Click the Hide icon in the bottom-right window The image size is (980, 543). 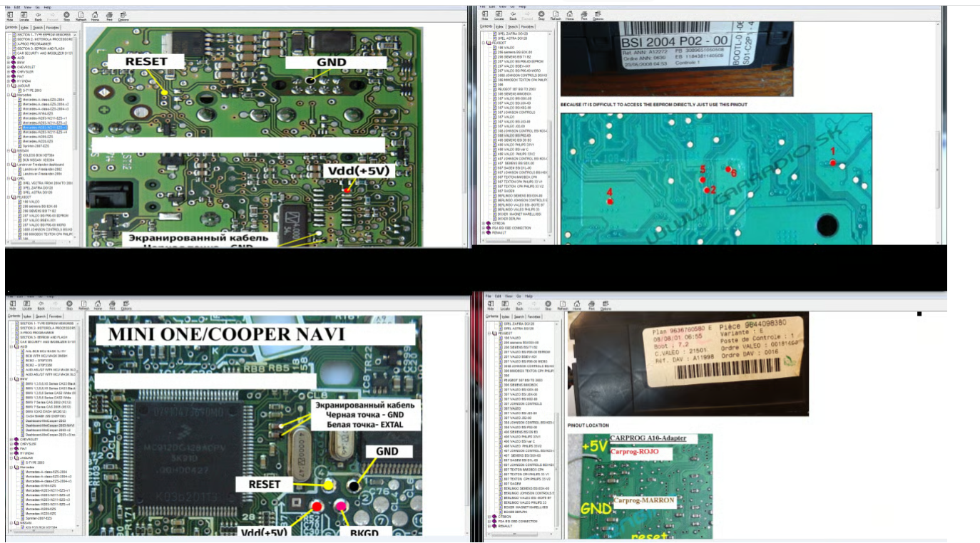pyautogui.click(x=491, y=306)
